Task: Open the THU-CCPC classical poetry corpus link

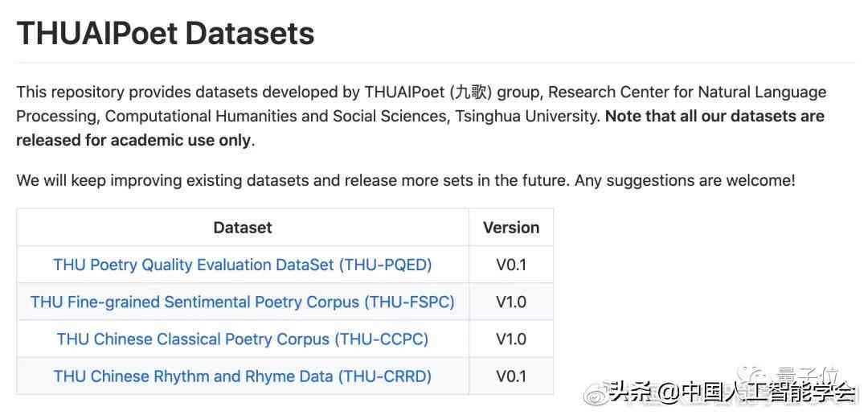Action: point(243,339)
